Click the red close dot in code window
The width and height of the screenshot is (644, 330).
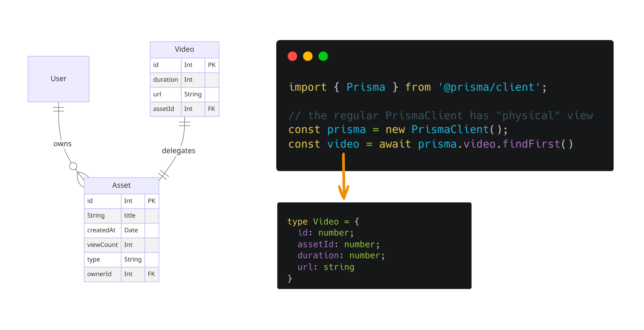tap(292, 56)
